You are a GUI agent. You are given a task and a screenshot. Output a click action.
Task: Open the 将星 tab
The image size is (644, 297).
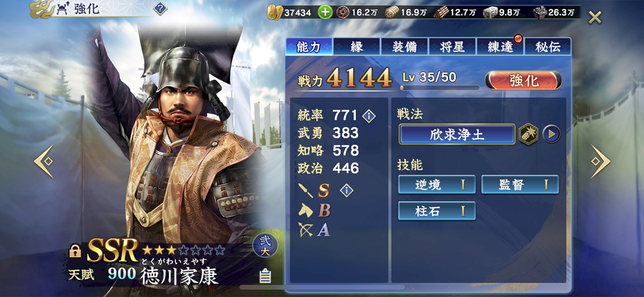click(x=452, y=47)
